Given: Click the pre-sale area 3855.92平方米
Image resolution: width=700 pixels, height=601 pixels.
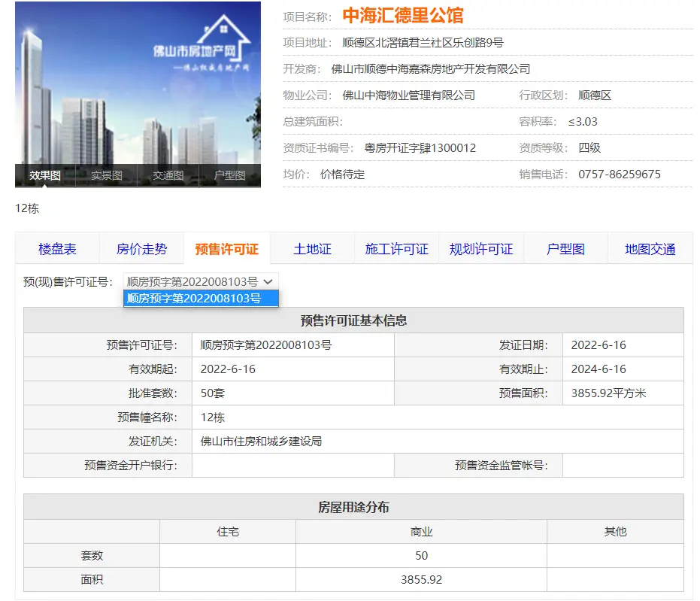Looking at the screenshot, I should 608,393.
